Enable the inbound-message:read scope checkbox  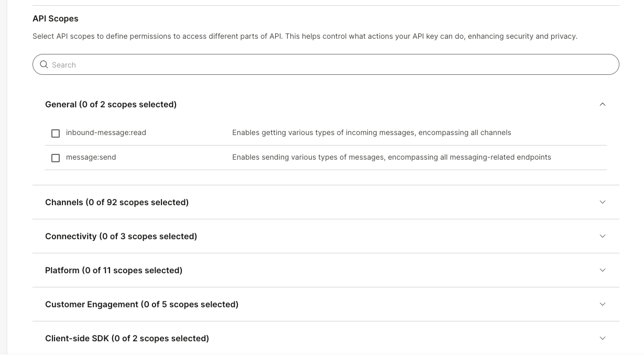pos(56,133)
